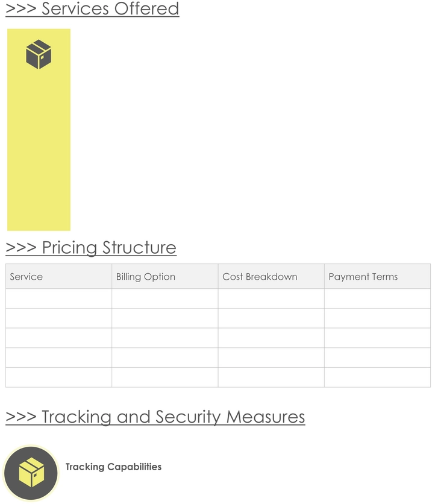Click first empty cell under Service column
432x504 pixels.
tap(59, 298)
